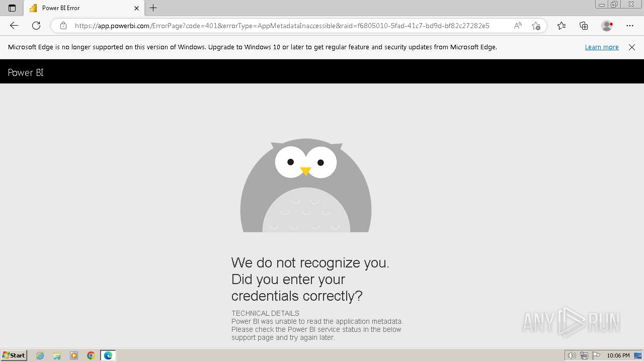The height and width of the screenshot is (362, 644).
Task: Open a new browser tab
Action: point(153,8)
